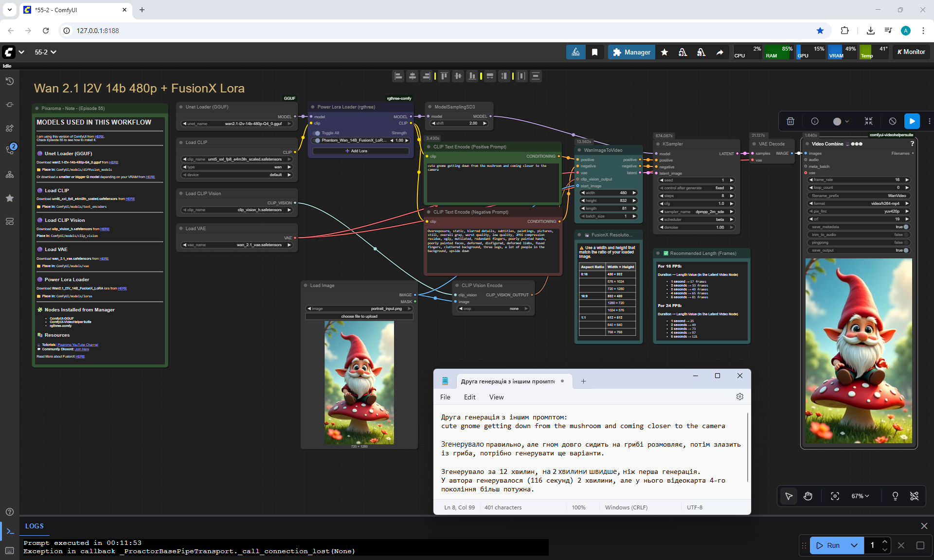Screen dimensions: 934x560
Task: Click the filename_prefix WanVideo field
Action: click(859, 196)
